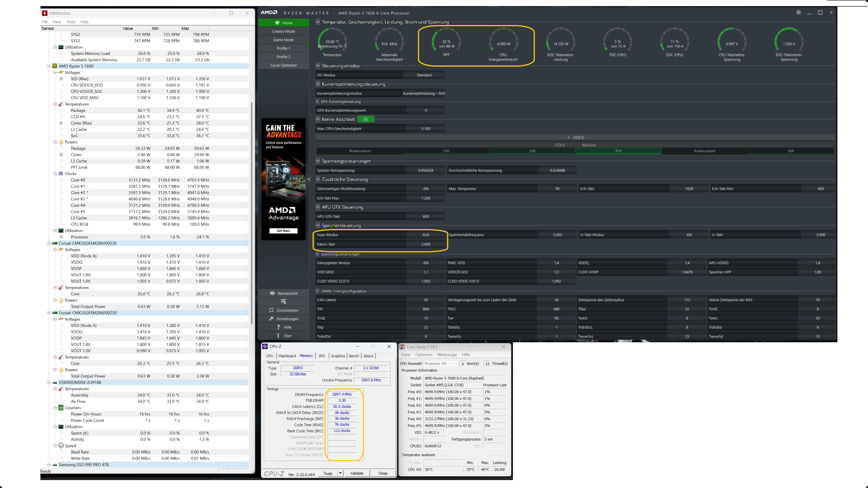Click the CAS-Latenz value 30 in Ryzen Master
Screen dimensions: 868x488
[x=426, y=300]
